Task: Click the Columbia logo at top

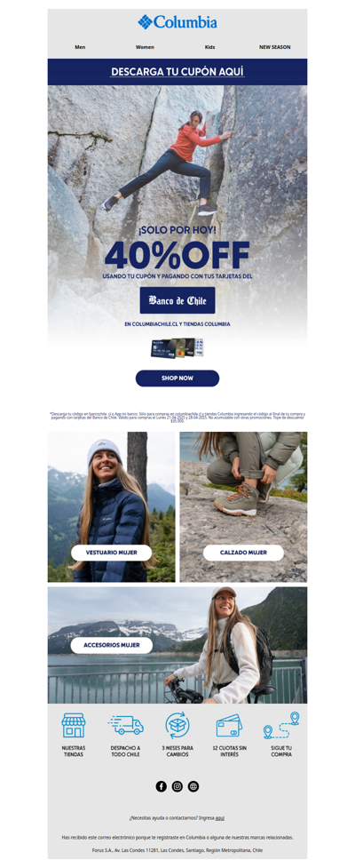Action: point(177,22)
